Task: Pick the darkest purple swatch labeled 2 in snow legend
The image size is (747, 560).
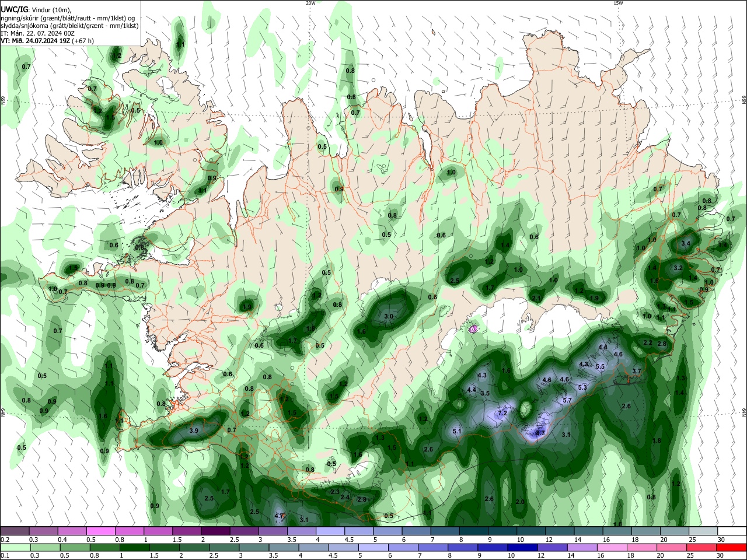Action: [215, 531]
